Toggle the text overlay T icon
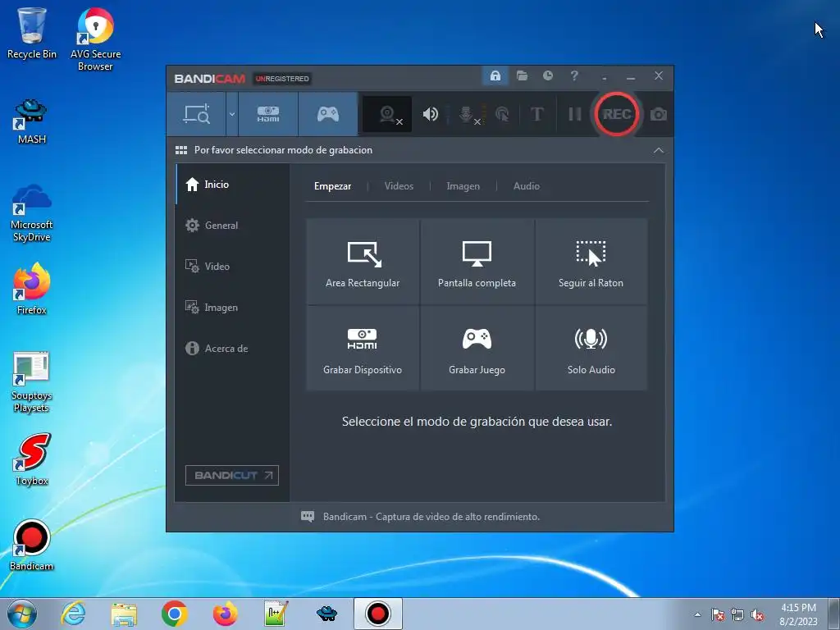The width and height of the screenshot is (840, 630). [536, 114]
